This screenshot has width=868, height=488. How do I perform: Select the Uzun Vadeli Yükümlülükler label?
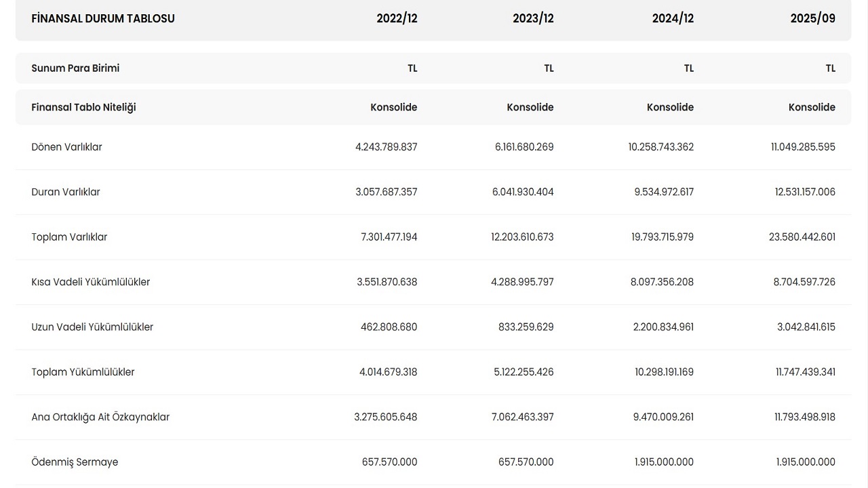(92, 327)
